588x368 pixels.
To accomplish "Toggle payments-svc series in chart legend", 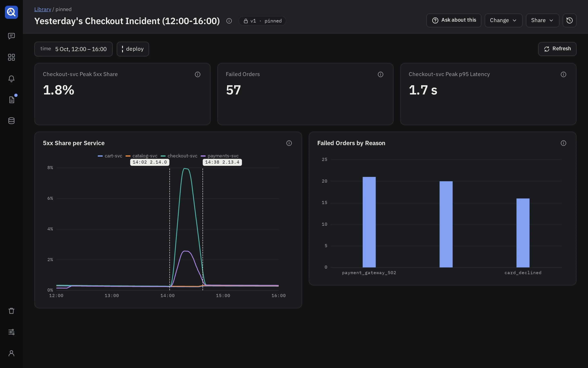I will (x=220, y=156).
